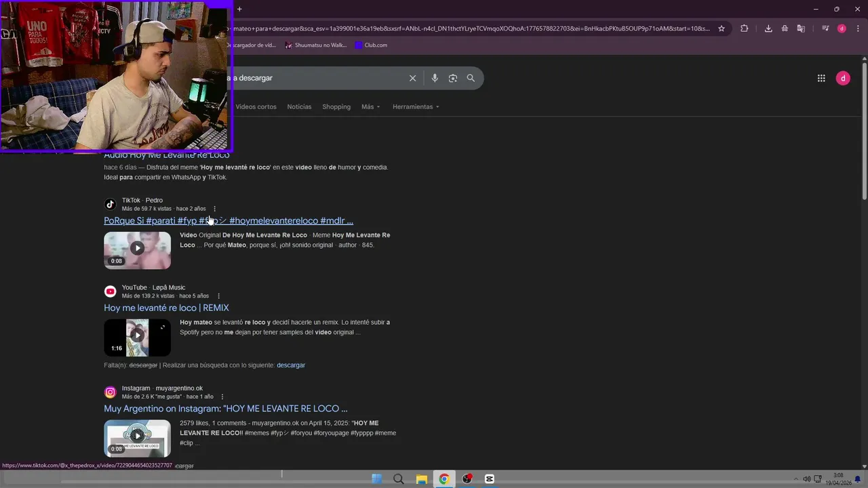
Task: Open the Muy Argentino on Instagram result
Action: click(226, 409)
